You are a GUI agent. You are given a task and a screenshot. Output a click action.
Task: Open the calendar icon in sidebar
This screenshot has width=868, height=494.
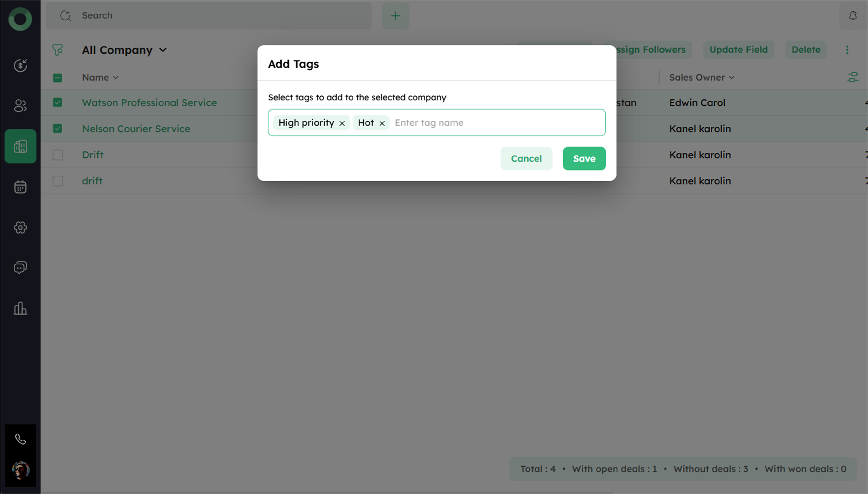click(20, 187)
